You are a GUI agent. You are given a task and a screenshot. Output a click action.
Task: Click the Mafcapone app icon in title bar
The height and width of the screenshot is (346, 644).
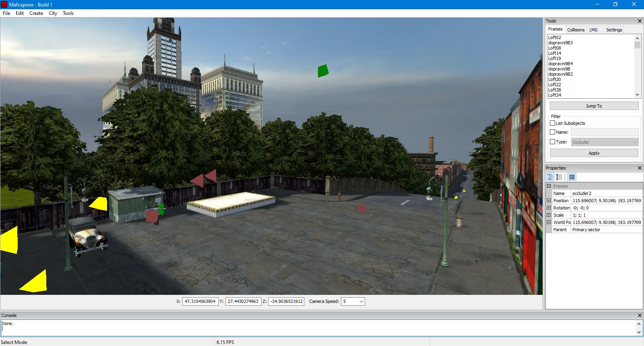[4, 4]
